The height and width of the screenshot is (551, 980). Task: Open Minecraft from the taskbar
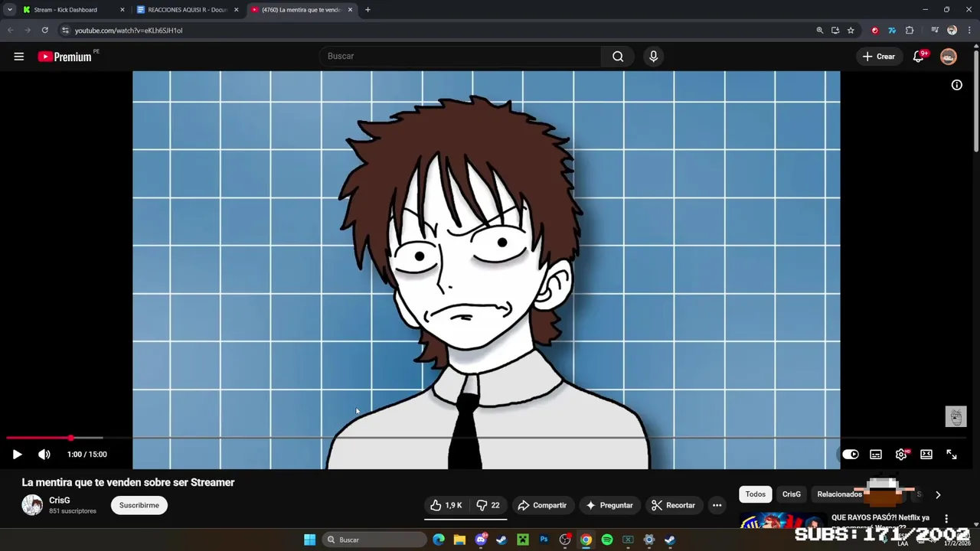(x=523, y=540)
